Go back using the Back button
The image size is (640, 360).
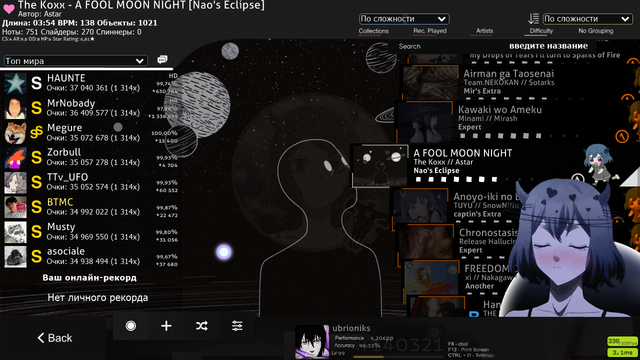[55, 338]
